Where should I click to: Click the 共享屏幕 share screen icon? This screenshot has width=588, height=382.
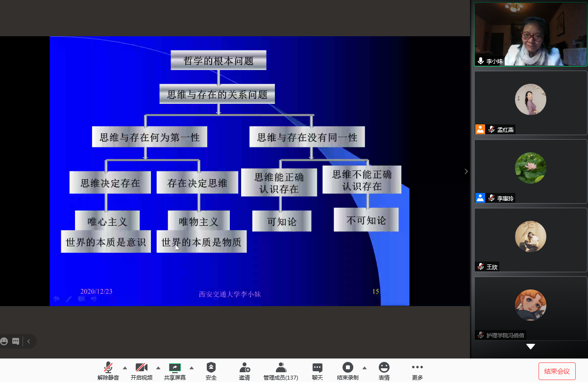tap(175, 367)
